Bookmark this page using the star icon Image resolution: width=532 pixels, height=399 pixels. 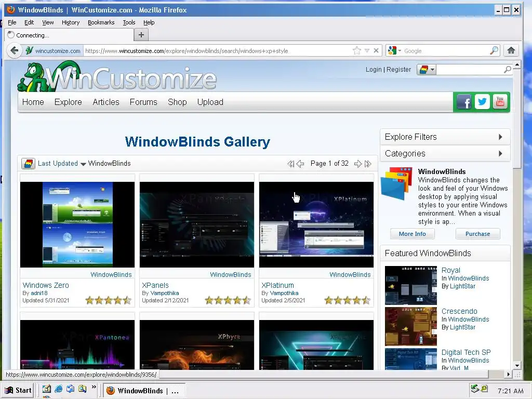(x=356, y=50)
